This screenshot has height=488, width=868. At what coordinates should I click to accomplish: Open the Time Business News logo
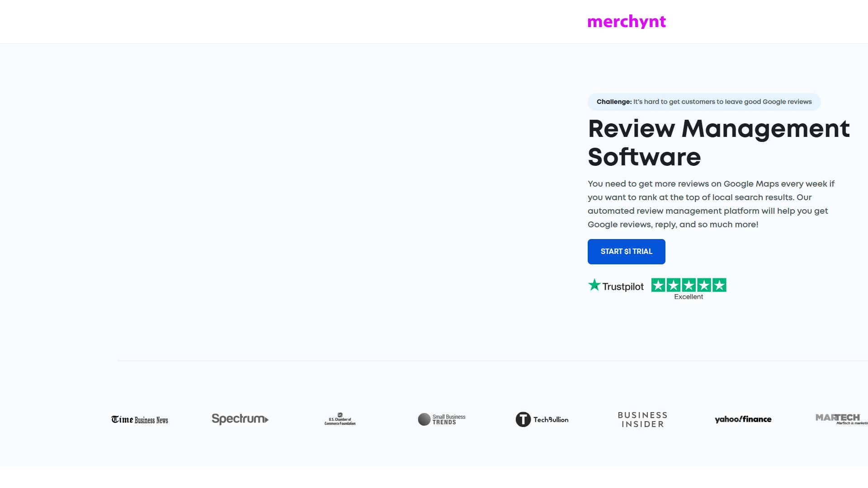click(x=140, y=420)
